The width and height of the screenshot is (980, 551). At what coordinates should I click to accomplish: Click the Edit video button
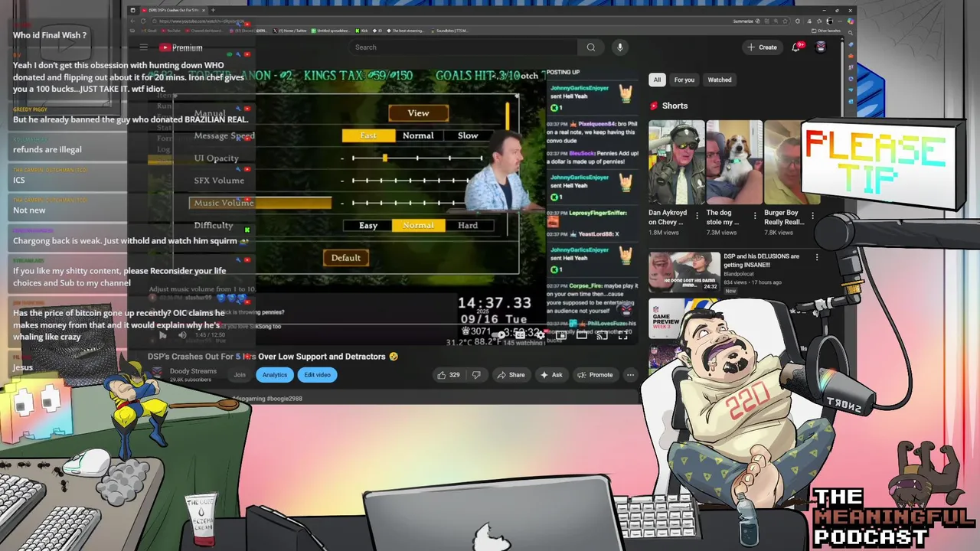[x=317, y=375]
